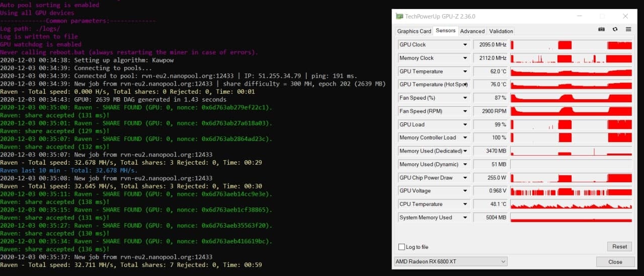
Task: Open the Memory Controller Load dropdown
Action: (465, 137)
